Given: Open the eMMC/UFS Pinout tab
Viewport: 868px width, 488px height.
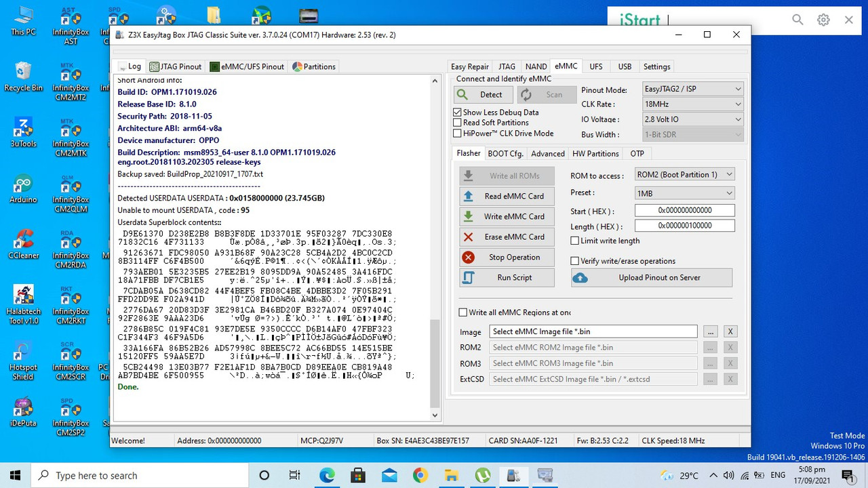Looking at the screenshot, I should coord(248,66).
